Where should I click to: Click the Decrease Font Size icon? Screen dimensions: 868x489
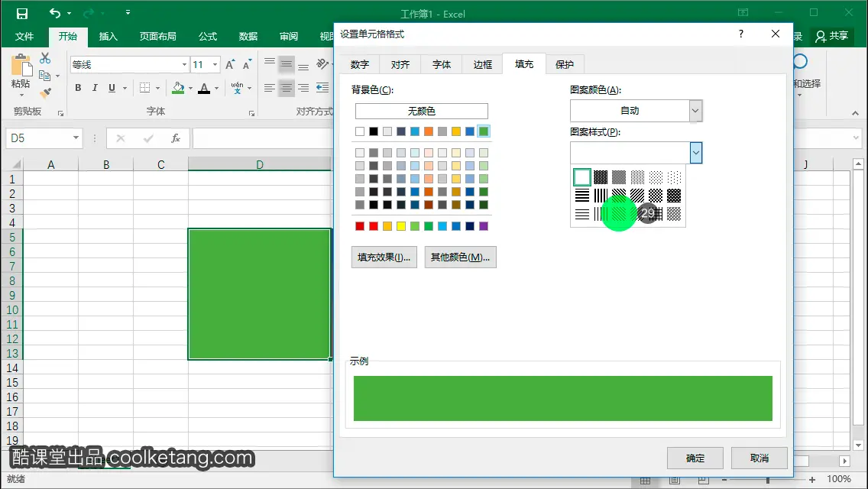coord(247,65)
